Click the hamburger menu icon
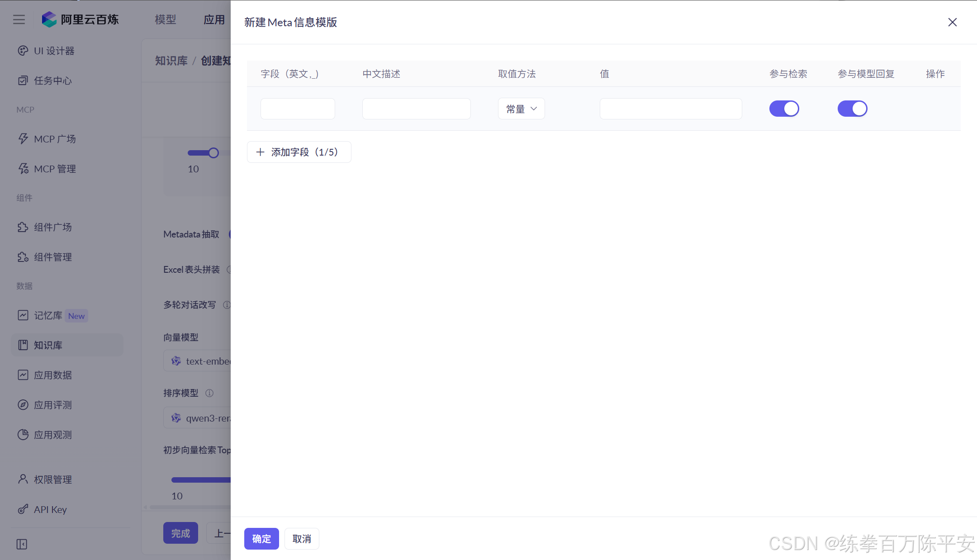This screenshot has height=560, width=977. [19, 19]
